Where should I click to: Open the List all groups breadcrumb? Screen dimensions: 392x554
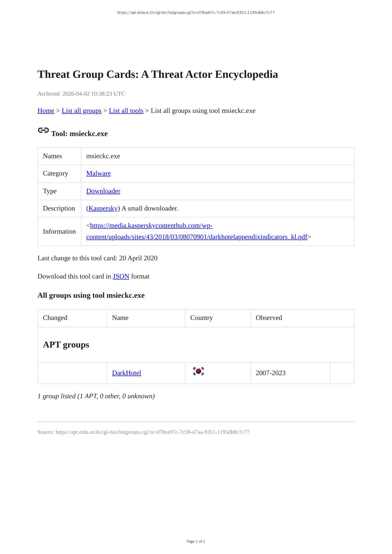point(81,111)
